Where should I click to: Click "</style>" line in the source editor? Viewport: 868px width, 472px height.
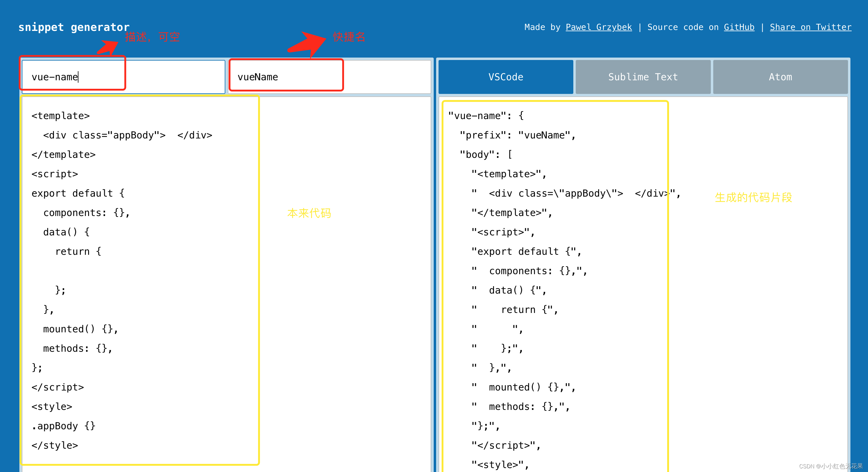55,445
